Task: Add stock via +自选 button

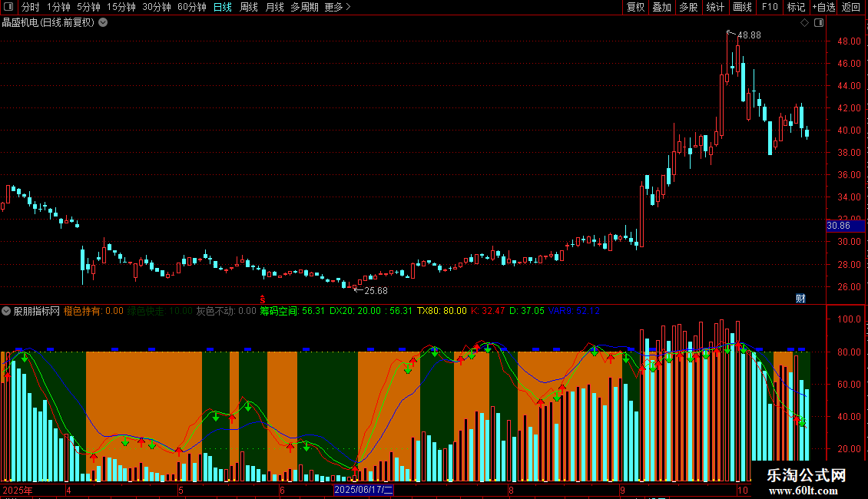Action: [x=823, y=7]
